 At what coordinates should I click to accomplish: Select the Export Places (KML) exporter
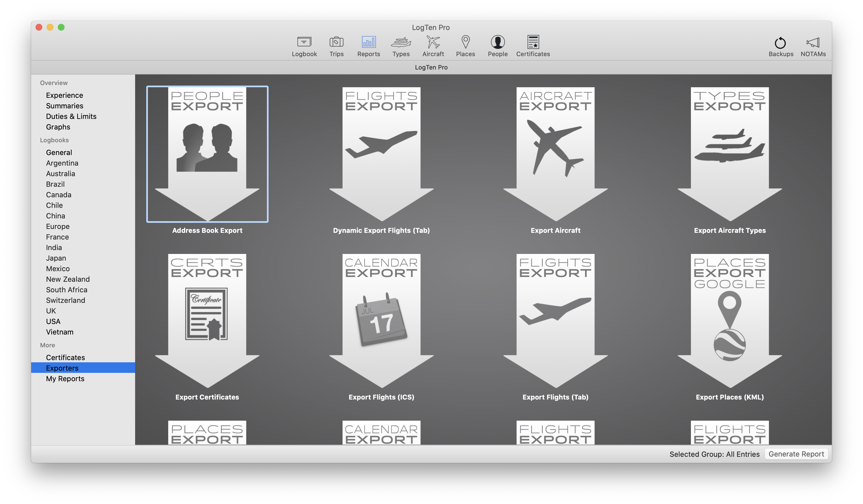point(730,321)
